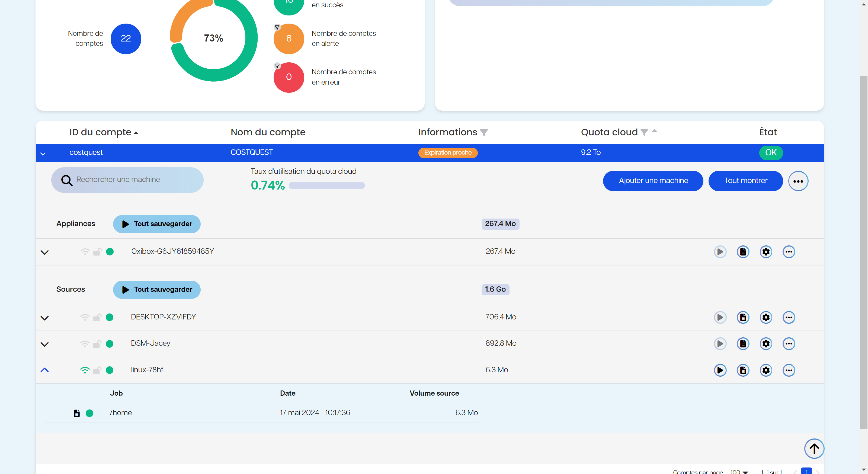Click the Nom du compte column header

(268, 132)
